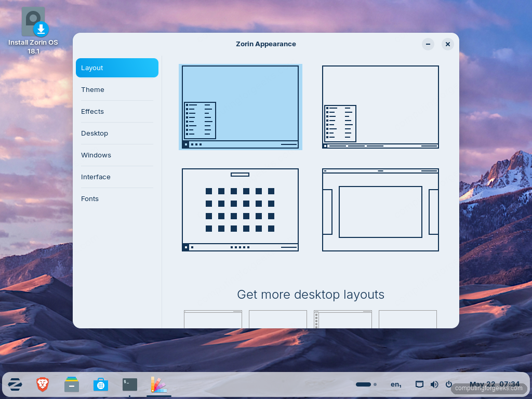The image size is (532, 399).
Task: Select the classic taskbar-with-labels layout thumbnail
Action: [380, 107]
